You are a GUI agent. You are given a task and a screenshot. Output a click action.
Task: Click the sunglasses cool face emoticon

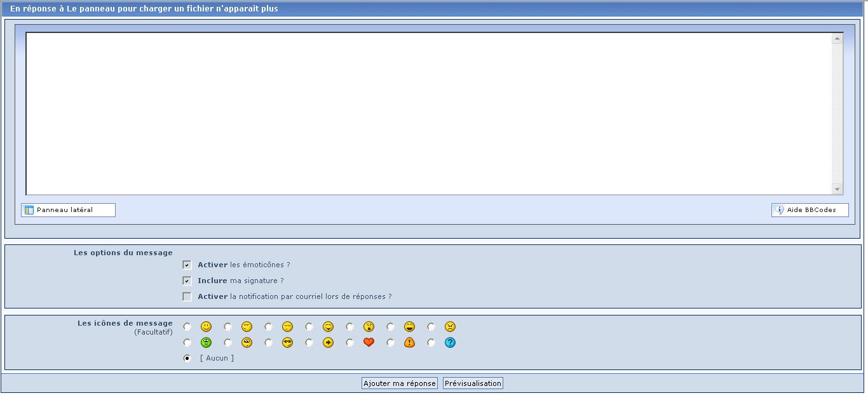click(287, 342)
